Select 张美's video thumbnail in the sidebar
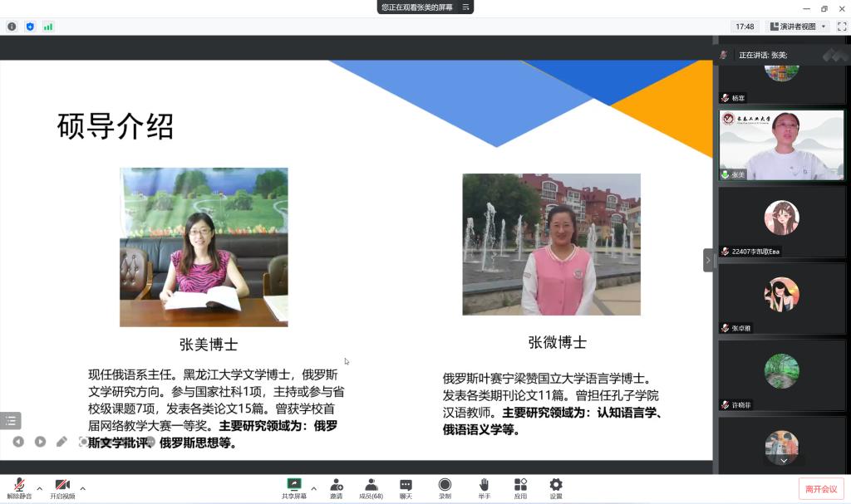Image resolution: width=851 pixels, height=504 pixels. point(781,145)
